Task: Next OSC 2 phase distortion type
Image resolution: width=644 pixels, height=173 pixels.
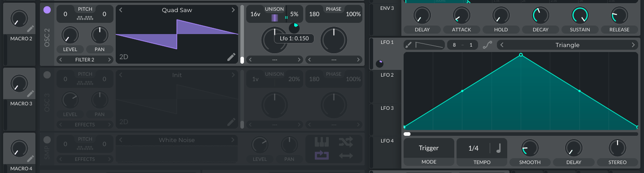Action: [358, 60]
